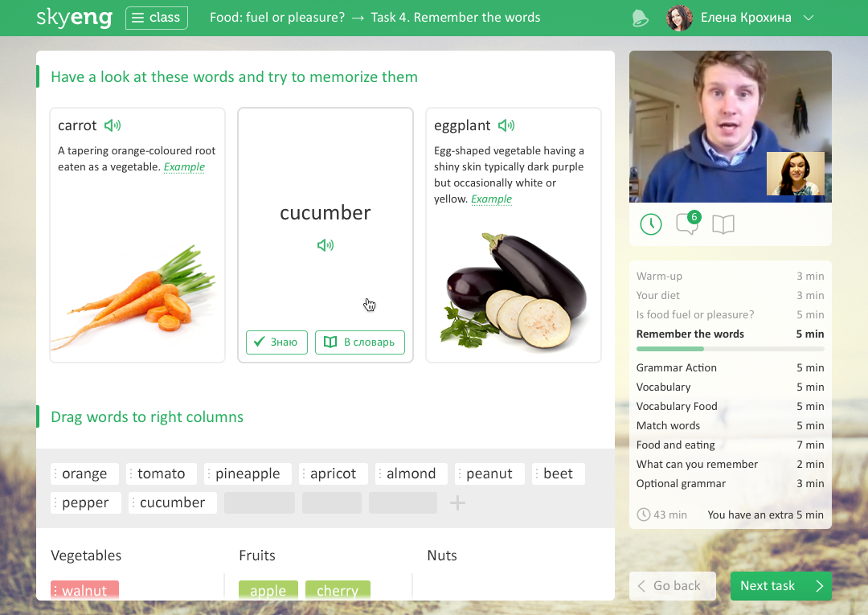The width and height of the screenshot is (868, 615).
Task: Click the Remember the words progress bar
Action: click(730, 349)
